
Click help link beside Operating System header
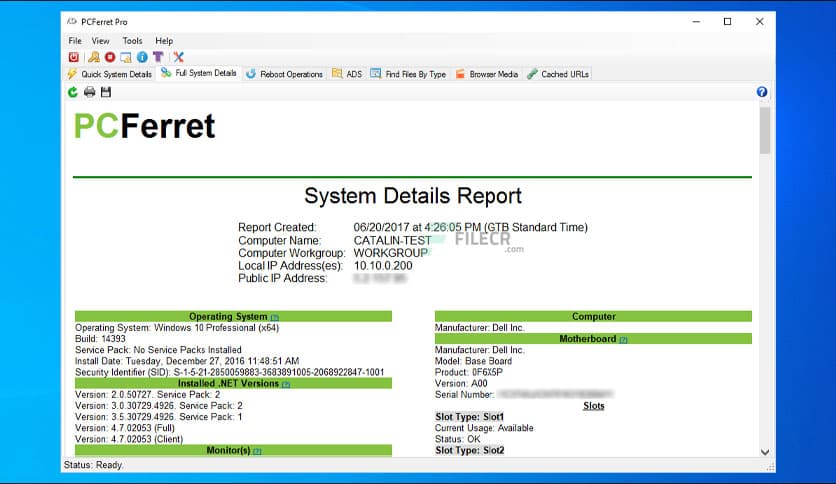pos(275,317)
